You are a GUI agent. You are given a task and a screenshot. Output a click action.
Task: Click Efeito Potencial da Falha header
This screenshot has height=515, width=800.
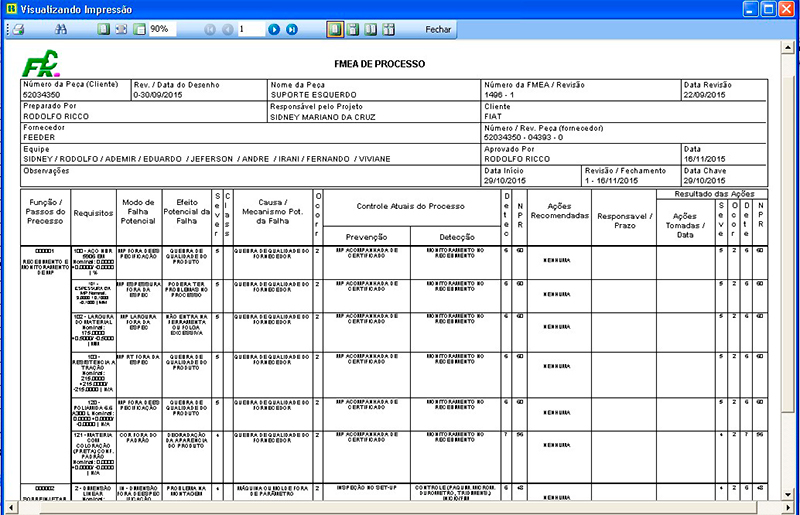[x=187, y=211]
